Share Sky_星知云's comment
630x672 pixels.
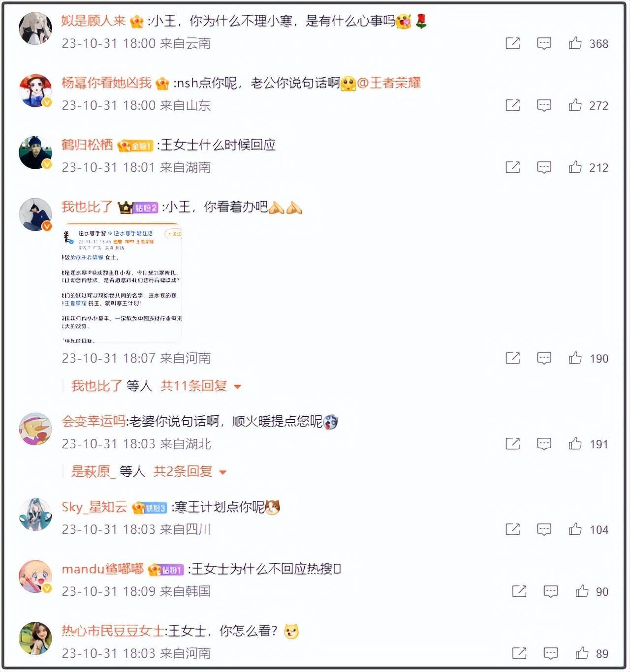tap(512, 529)
